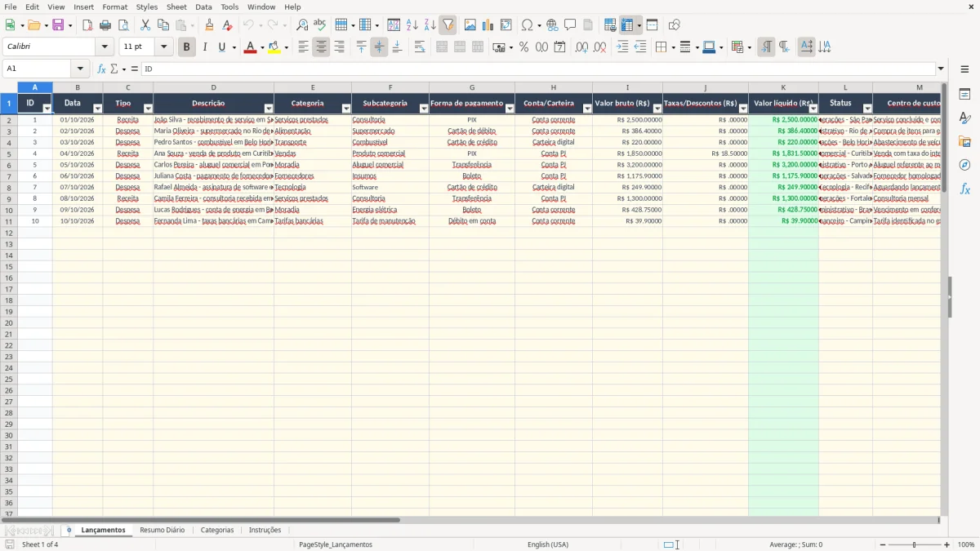This screenshot has height=551, width=980.
Task: Click the Insert Chart icon
Action: [488, 25]
